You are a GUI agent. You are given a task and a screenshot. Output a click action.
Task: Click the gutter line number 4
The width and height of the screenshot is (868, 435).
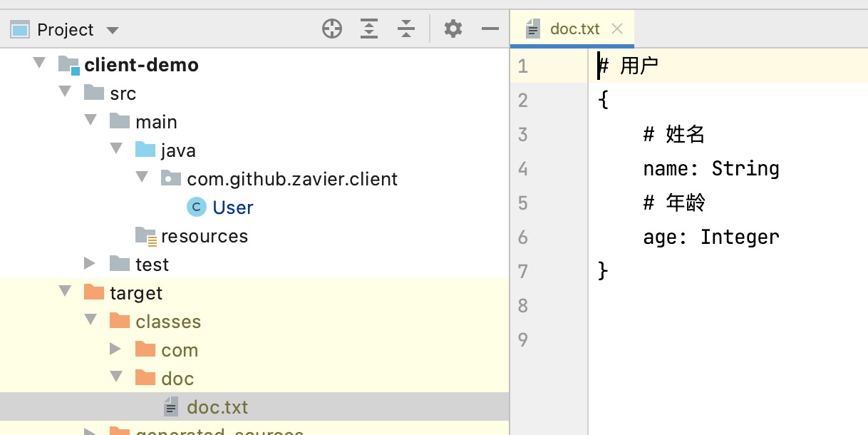tap(523, 168)
